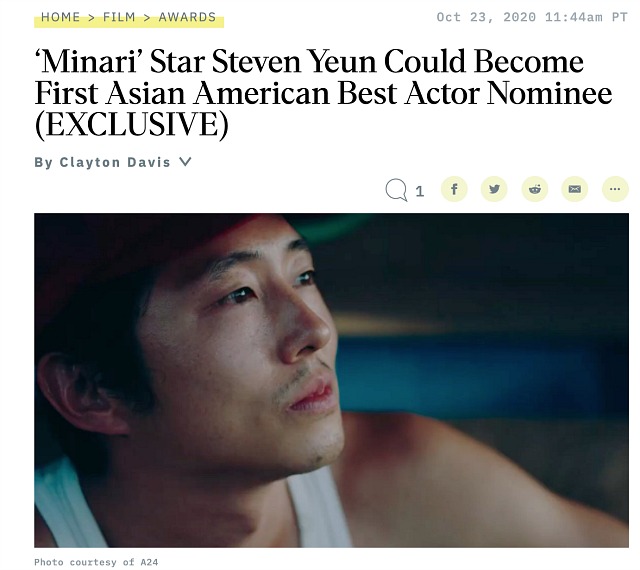Image resolution: width=640 pixels, height=570 pixels.
Task: Click the 'By' label before the author name
Action: (x=44, y=162)
